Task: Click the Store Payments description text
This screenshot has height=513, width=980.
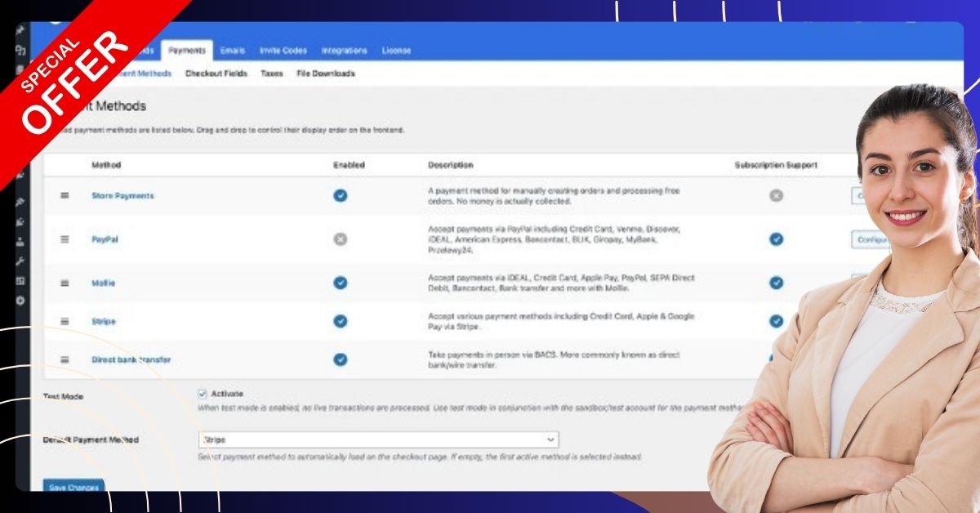Action: click(554, 195)
